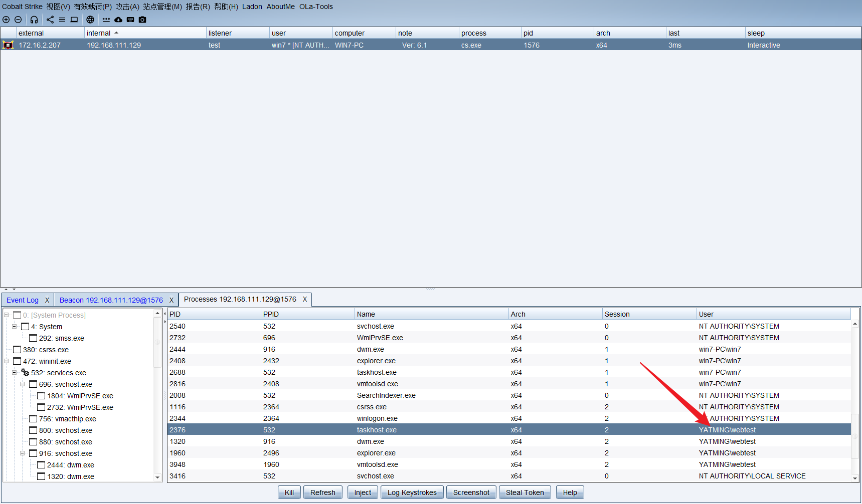Screen dimensions: 862x504
Task: Show targets table via laptop icon
Action: 74,20
